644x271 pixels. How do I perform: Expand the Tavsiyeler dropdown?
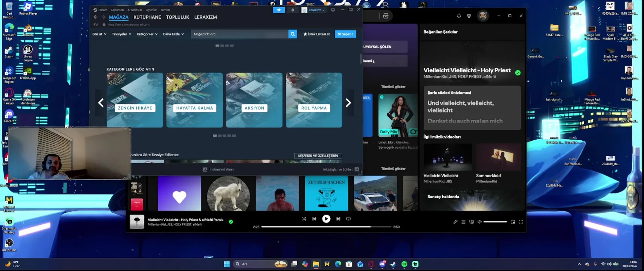[x=122, y=34]
